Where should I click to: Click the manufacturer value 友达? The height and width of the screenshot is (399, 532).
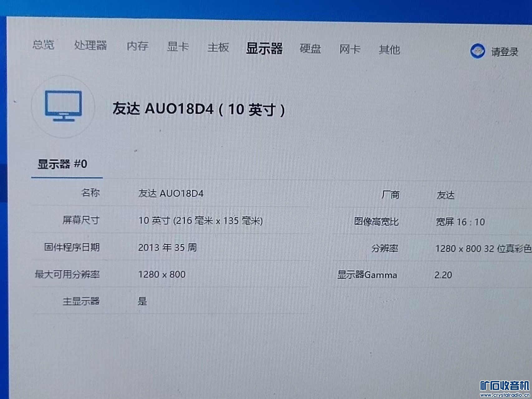[x=445, y=195]
